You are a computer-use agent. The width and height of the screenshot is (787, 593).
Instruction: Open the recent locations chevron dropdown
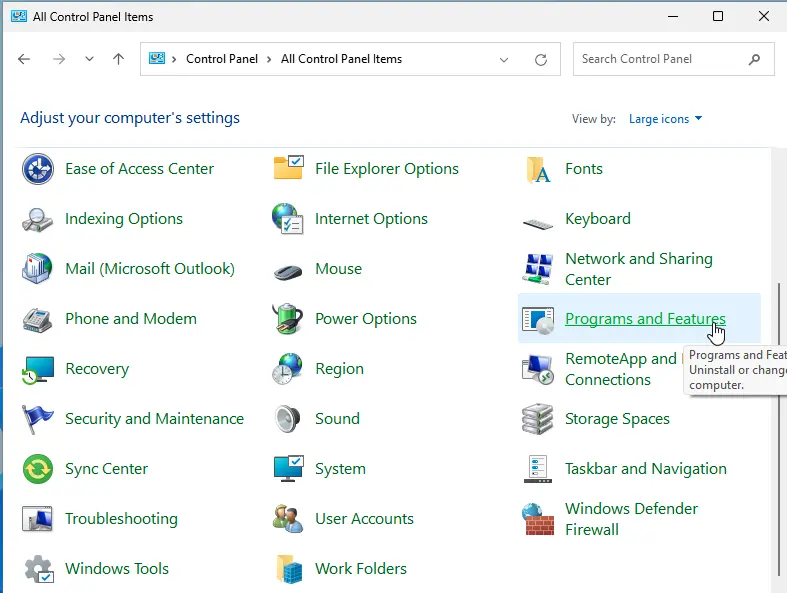click(89, 59)
